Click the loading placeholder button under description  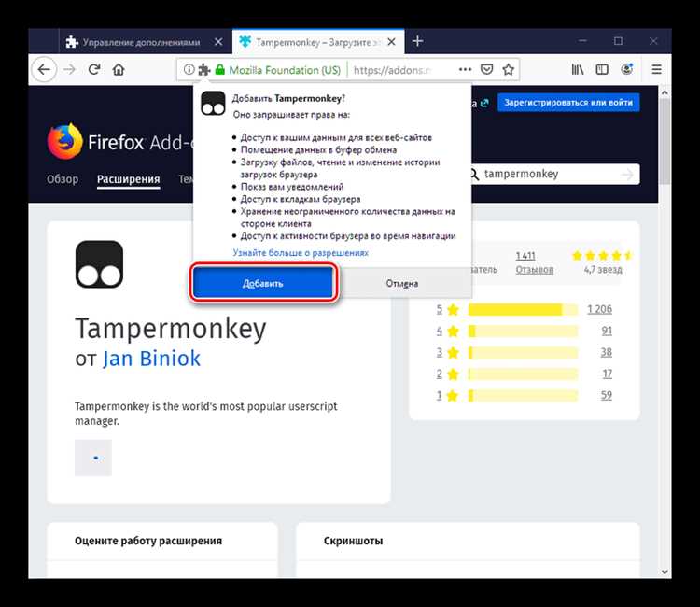tap(93, 458)
